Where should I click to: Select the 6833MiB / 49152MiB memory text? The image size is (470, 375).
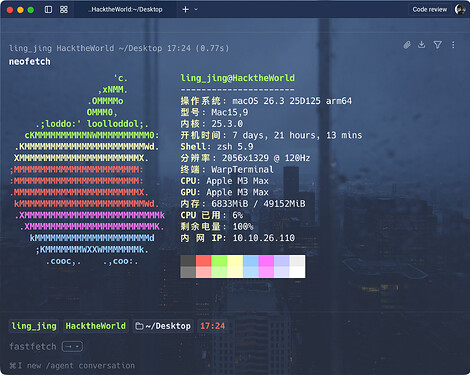[x=258, y=204]
